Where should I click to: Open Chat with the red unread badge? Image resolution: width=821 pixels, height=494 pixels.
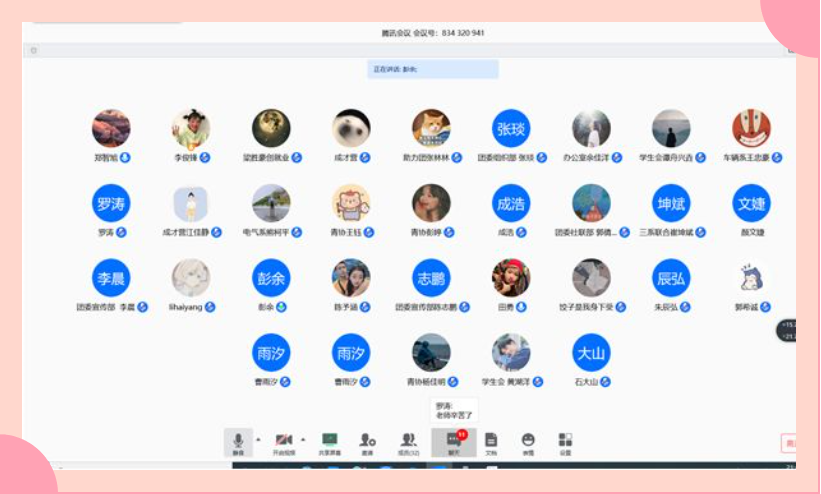(x=453, y=441)
